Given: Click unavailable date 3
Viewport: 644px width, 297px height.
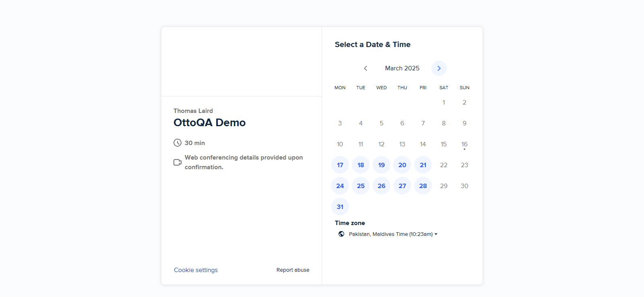Looking at the screenshot, I should (x=340, y=123).
